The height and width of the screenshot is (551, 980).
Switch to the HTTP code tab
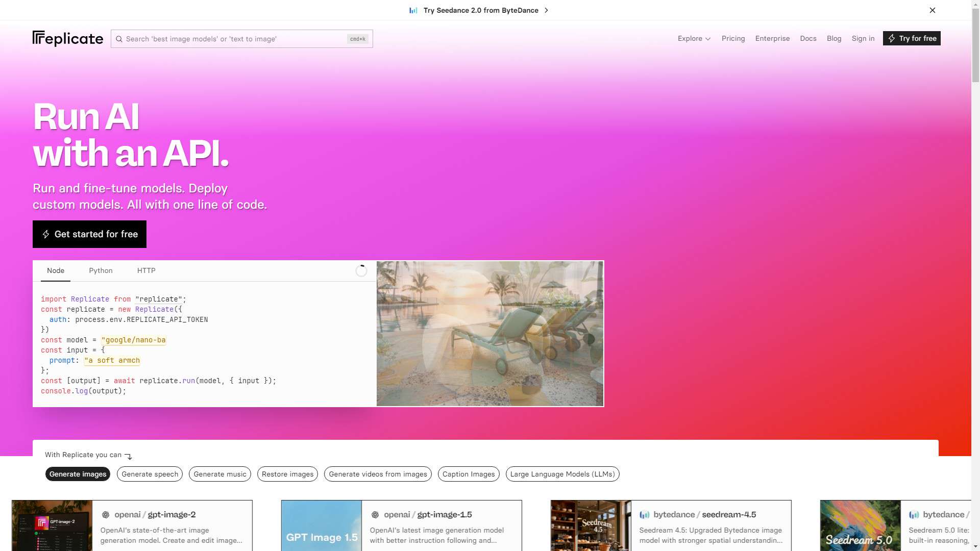pyautogui.click(x=146, y=271)
